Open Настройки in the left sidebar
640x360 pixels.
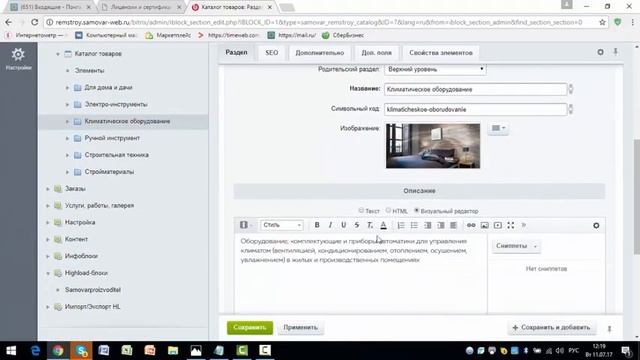click(18, 59)
